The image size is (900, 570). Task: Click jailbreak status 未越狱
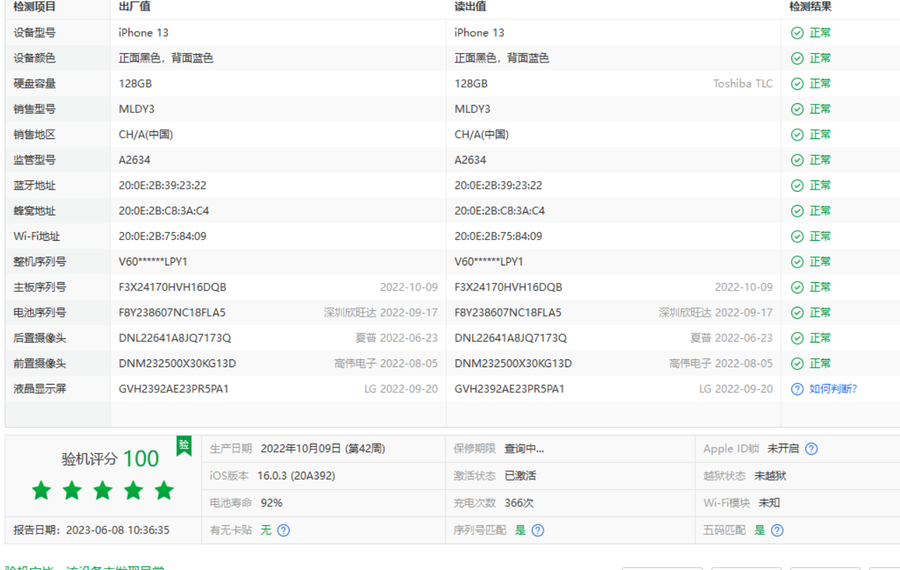[770, 476]
